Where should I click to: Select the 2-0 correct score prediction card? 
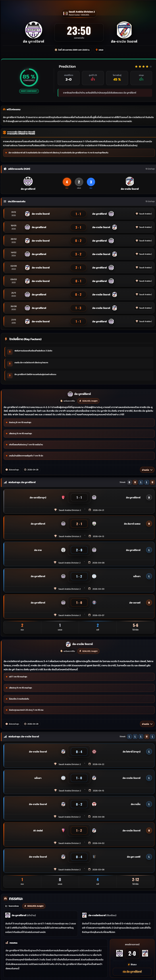[x=68, y=78]
